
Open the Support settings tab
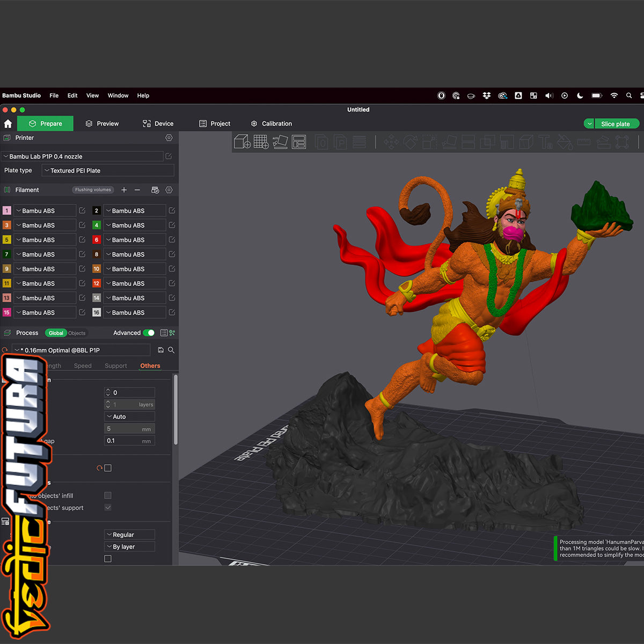point(116,366)
